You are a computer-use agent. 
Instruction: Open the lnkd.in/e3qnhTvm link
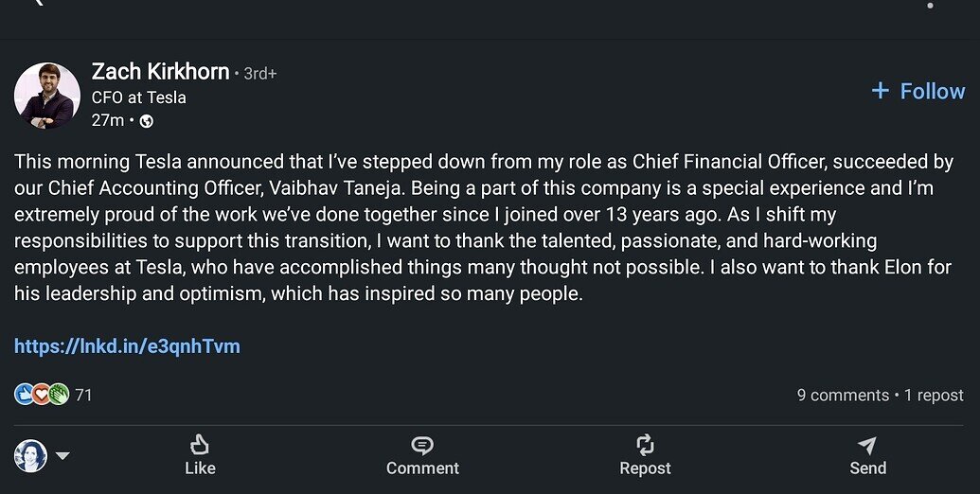127,346
